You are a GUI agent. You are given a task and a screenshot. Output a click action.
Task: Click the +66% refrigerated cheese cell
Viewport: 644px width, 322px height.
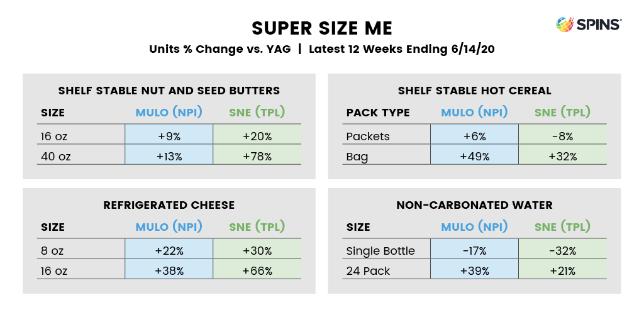257,270
